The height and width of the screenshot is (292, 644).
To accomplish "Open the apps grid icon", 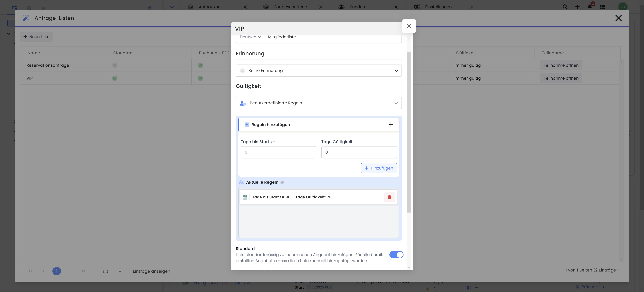I will [602, 7].
